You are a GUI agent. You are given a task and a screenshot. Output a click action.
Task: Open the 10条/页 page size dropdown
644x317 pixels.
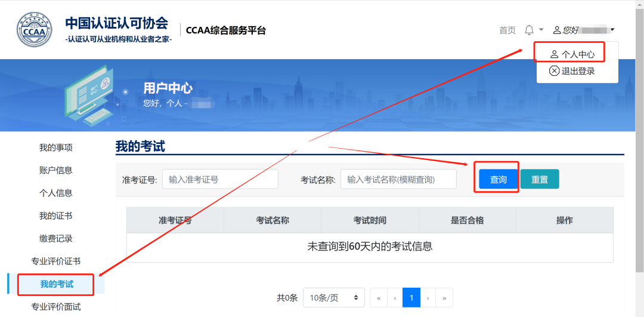pos(333,298)
